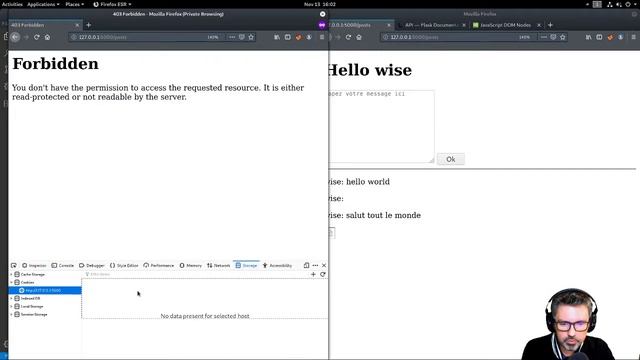Screen dimensions: 640x360
Task: Close the DevTools panel
Action: pos(324,265)
